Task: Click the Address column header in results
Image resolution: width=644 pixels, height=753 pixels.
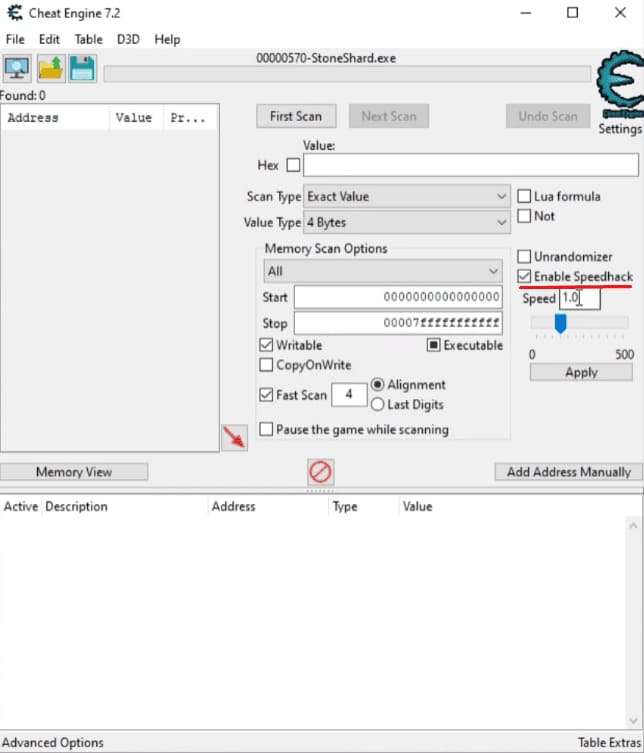Action: pyautogui.click(x=55, y=118)
